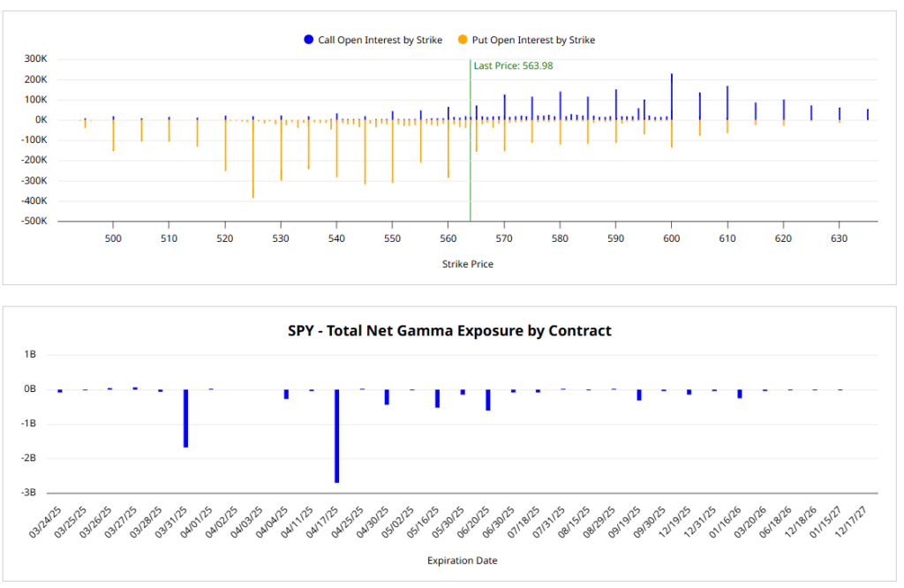Click the orange Put Open Interest legend dot
The width and height of the screenshot is (904, 588).
pyautogui.click(x=463, y=40)
